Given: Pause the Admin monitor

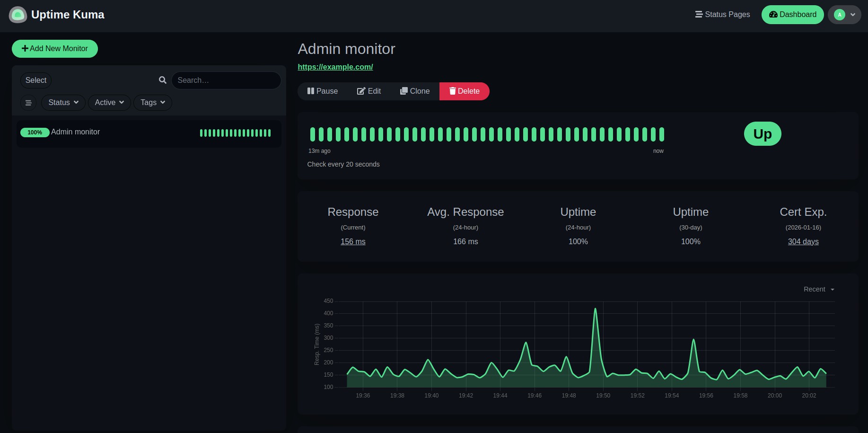Looking at the screenshot, I should click(x=323, y=91).
